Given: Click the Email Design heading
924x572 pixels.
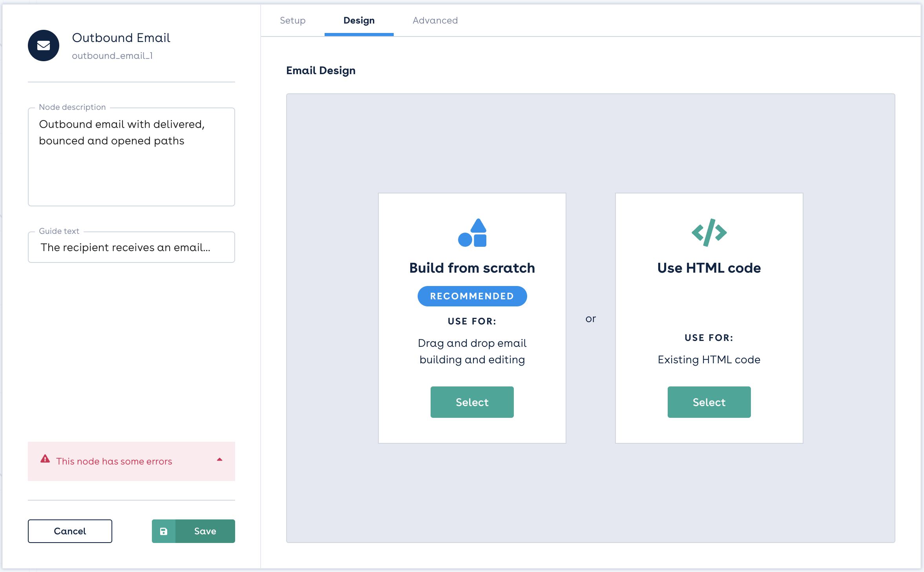Looking at the screenshot, I should 321,71.
